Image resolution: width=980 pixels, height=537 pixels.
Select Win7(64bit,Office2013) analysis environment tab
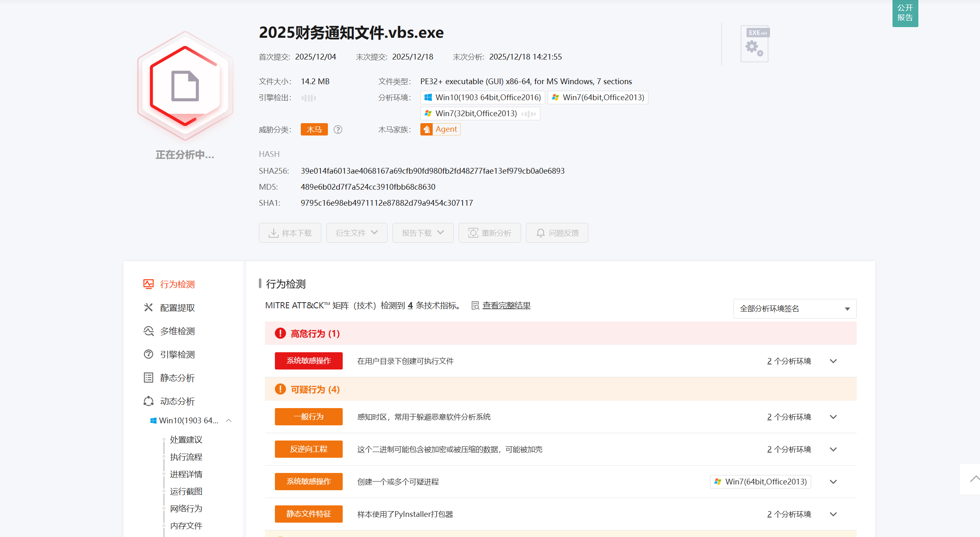598,97
